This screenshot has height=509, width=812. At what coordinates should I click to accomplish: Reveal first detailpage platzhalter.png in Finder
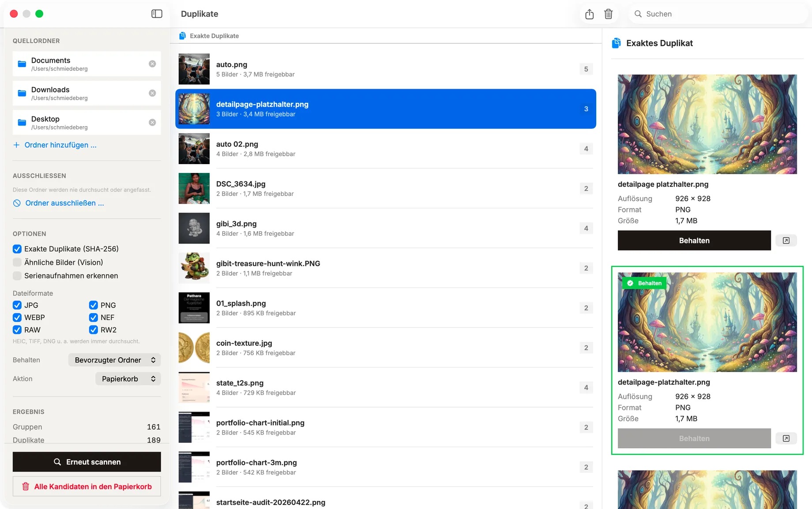786,240
